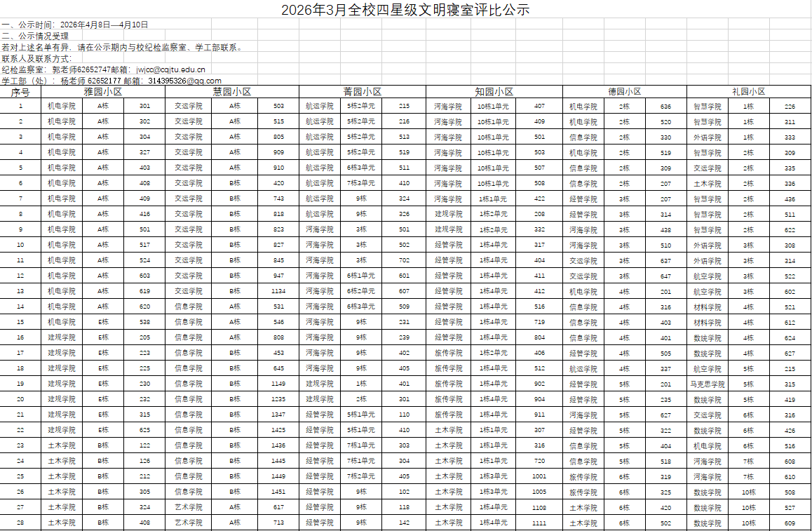Select the 马克思学院 cell
This screenshot has height=531, width=812.
tap(708, 384)
